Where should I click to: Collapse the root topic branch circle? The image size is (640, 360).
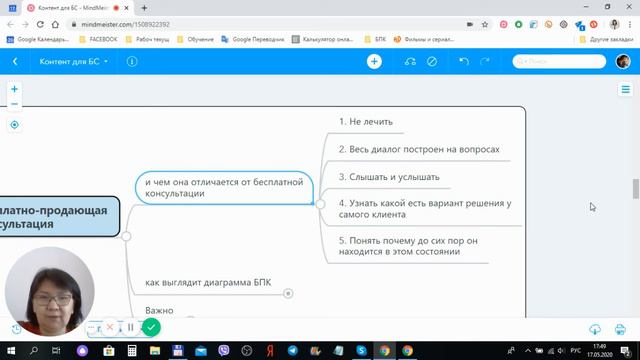126,236
